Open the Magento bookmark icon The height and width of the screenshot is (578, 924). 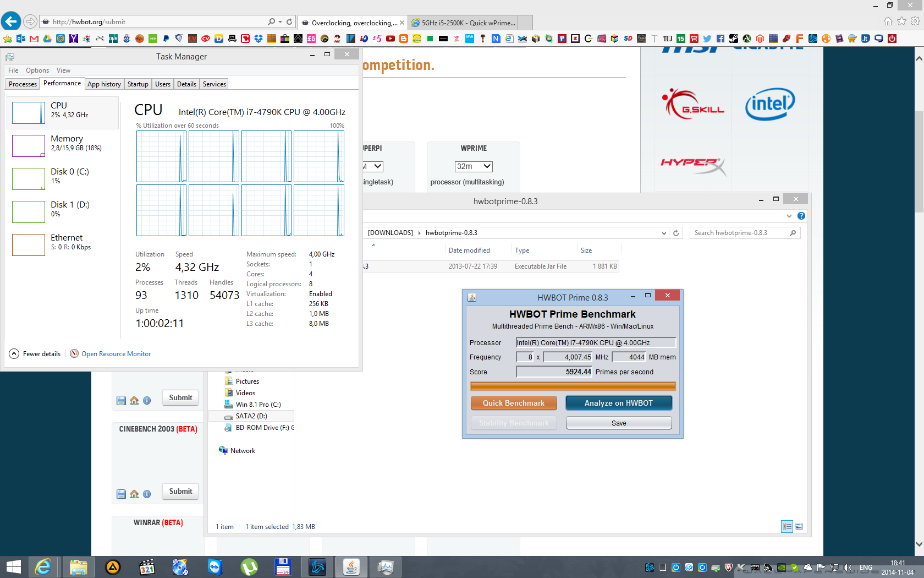(x=760, y=39)
